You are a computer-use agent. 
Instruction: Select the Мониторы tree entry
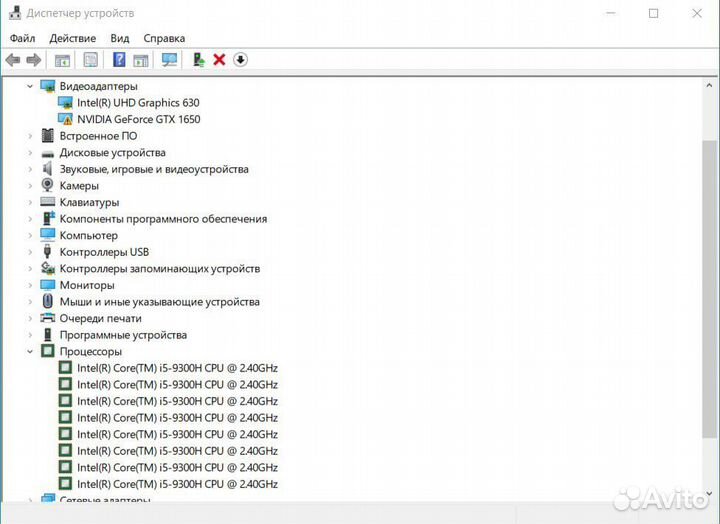[87, 285]
